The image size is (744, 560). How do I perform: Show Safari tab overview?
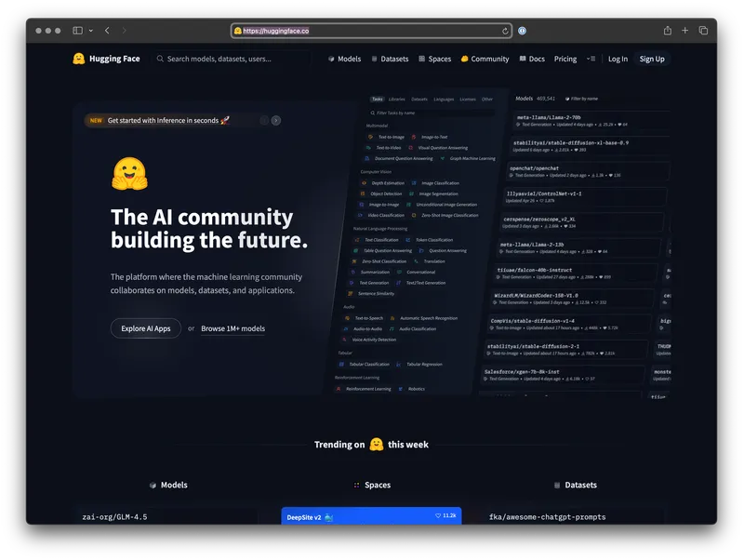(x=703, y=31)
